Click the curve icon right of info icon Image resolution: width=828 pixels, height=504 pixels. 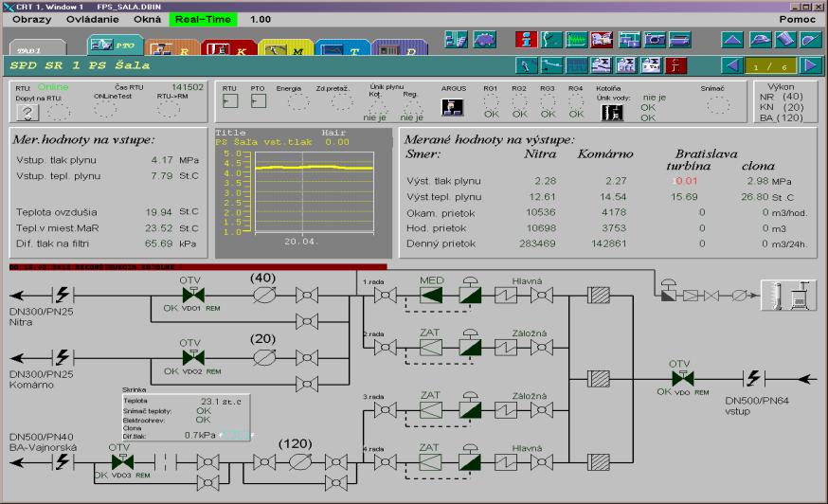tap(550, 40)
